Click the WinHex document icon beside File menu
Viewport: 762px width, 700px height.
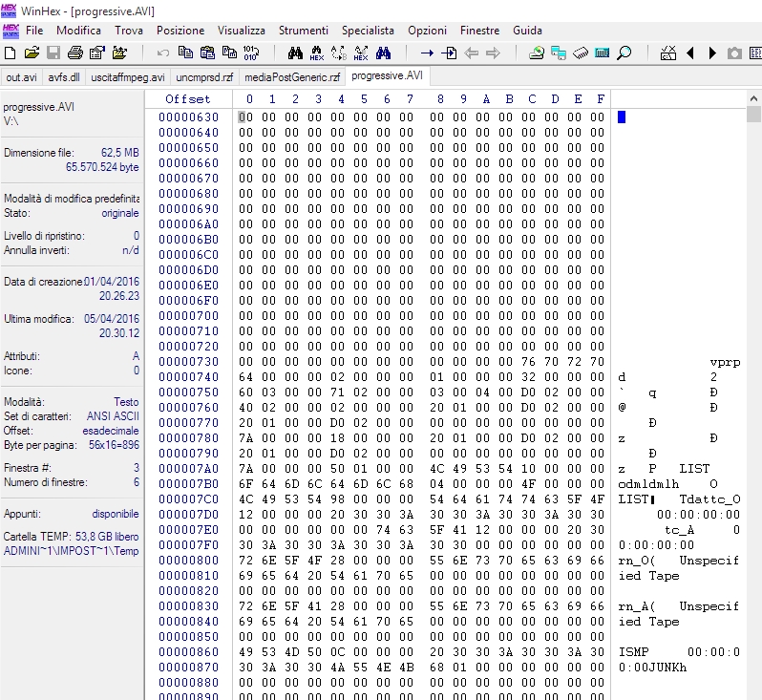point(11,31)
